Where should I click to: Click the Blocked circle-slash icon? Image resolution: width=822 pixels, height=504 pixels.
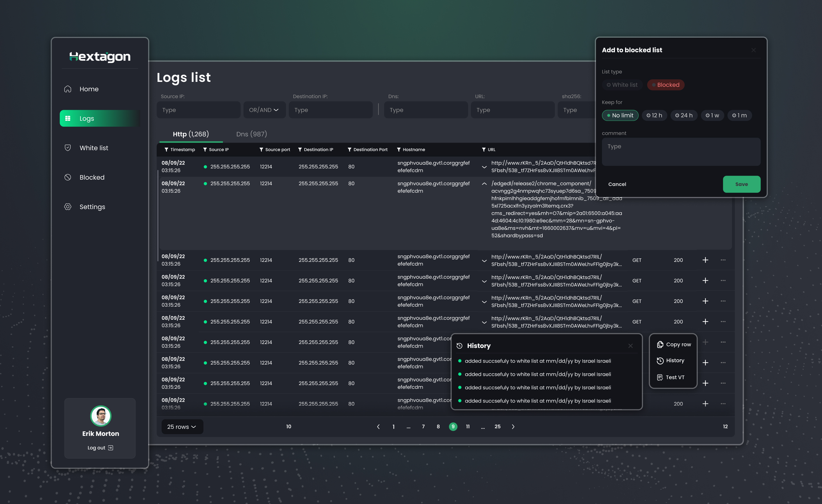pyautogui.click(x=68, y=177)
